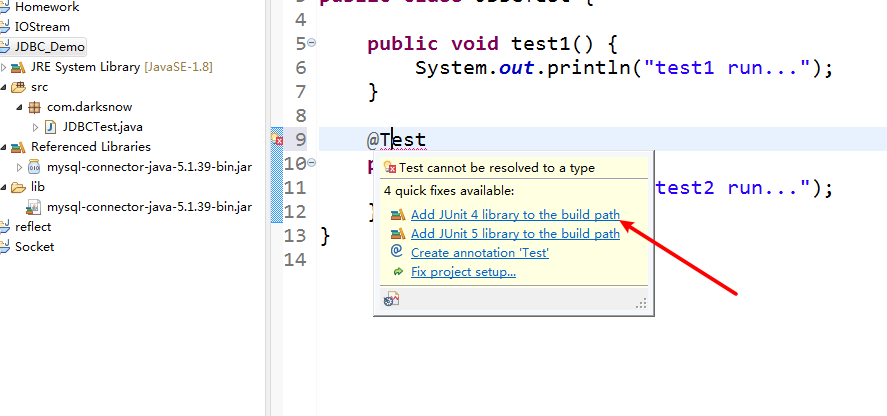Click line number 6 in the gutter
The width and height of the screenshot is (887, 416).
coord(300,68)
